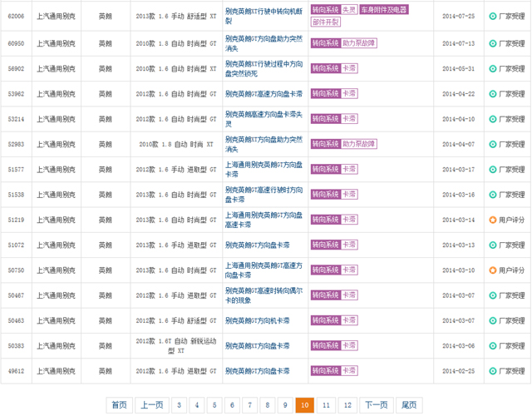The height and width of the screenshot is (416, 532).
Task: Open page 7 of results
Action: (249, 405)
